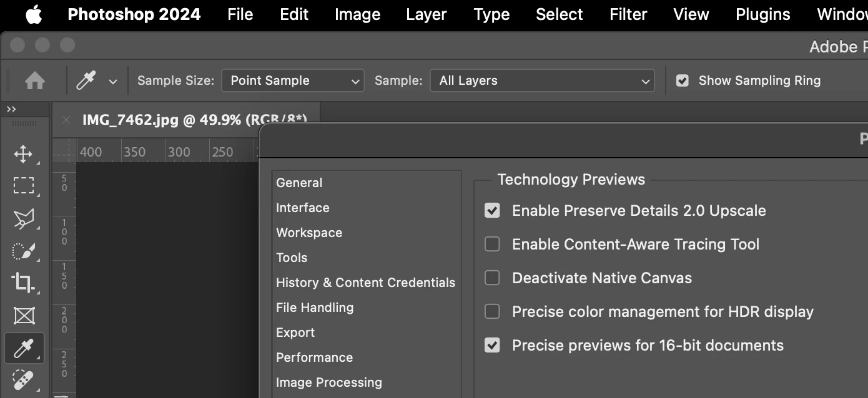Viewport: 868px width, 398px height.
Task: Open the tool preset picker chevron
Action: point(113,81)
